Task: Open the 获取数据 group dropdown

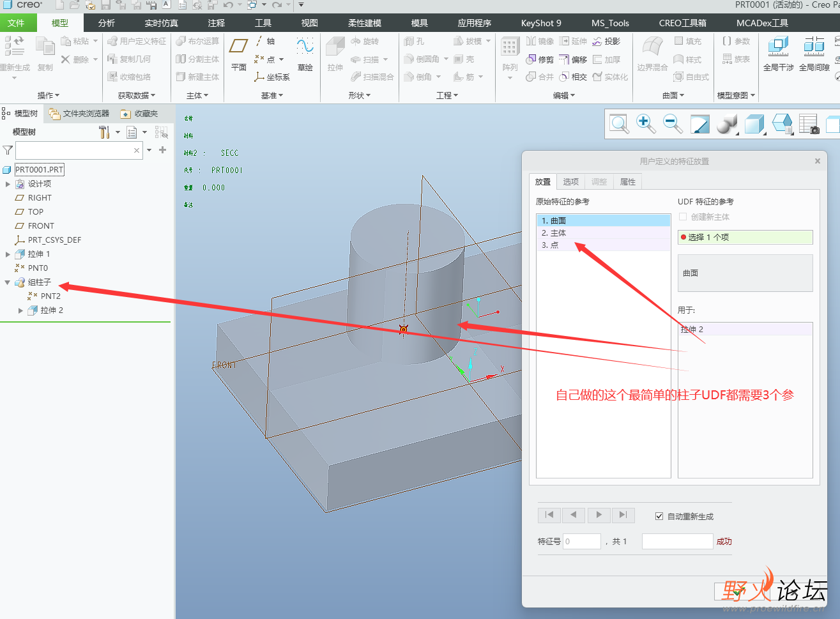Action: coord(137,95)
